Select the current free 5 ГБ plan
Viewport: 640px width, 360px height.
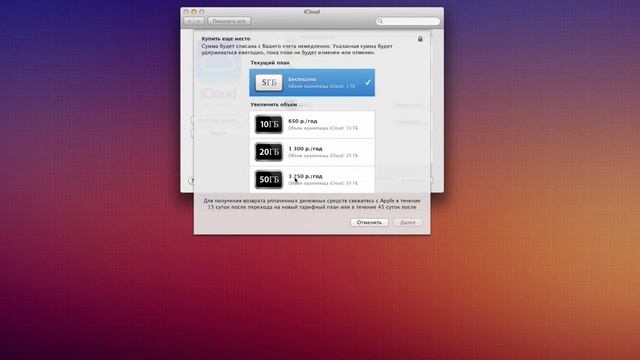[x=312, y=82]
